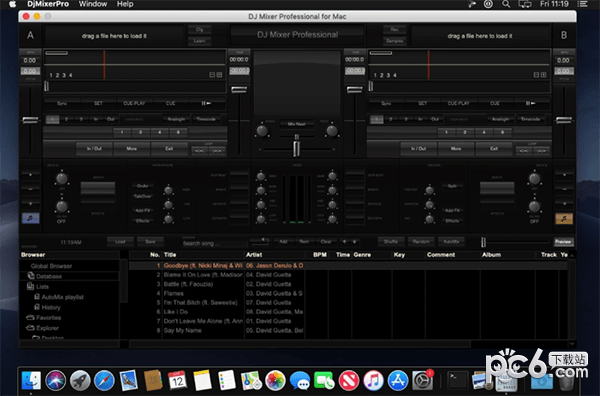Toggle microphone OnAir button
This screenshot has height=396, width=600.
click(142, 186)
